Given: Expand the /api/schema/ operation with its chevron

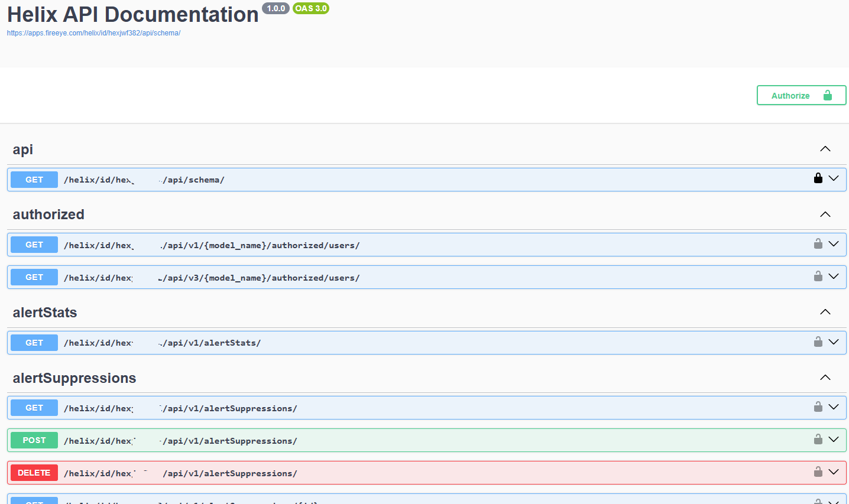Looking at the screenshot, I should coord(834,178).
